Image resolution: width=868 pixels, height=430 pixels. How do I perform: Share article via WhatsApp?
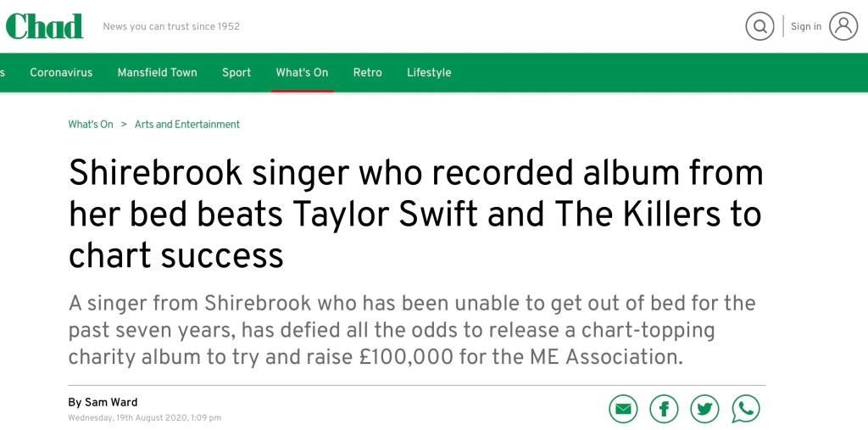point(746,409)
